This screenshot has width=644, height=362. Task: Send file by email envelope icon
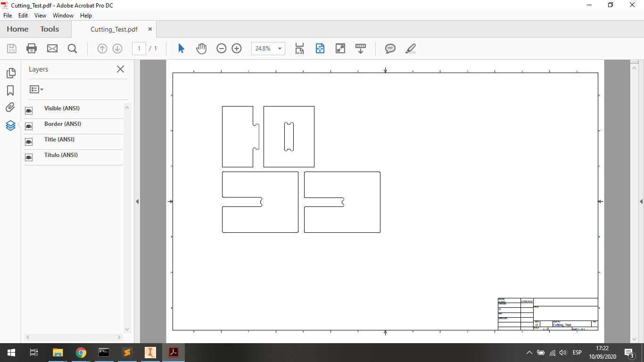(x=52, y=49)
